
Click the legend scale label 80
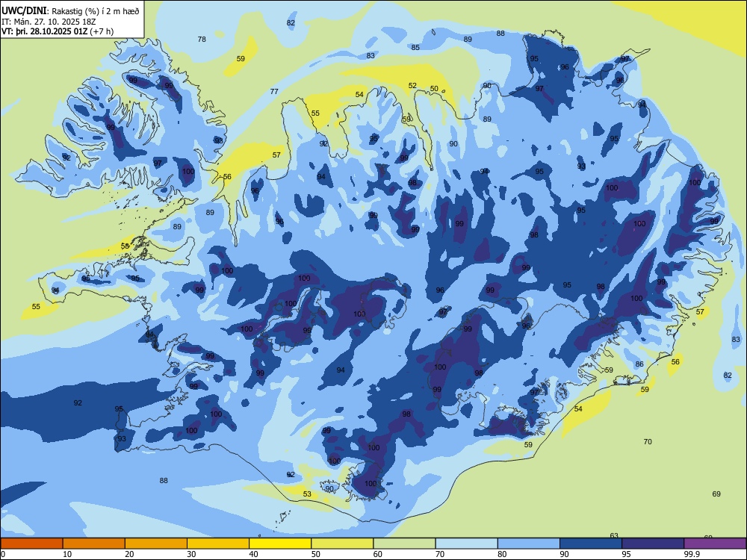point(502,554)
